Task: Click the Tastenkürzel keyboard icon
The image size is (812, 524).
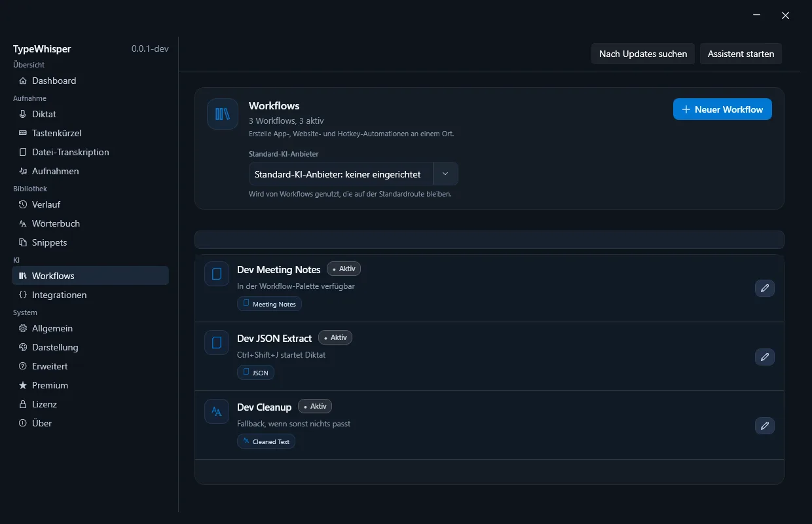Action: click(24, 133)
